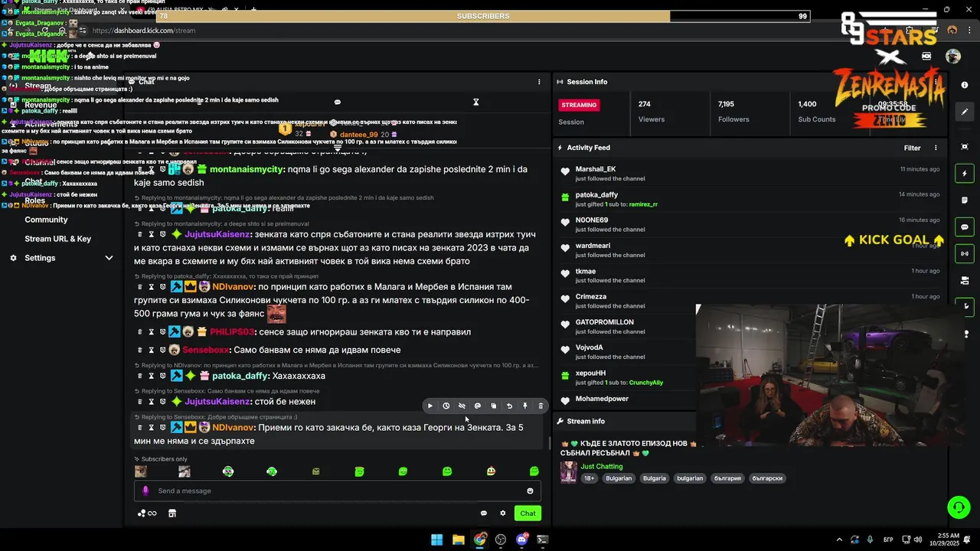The height and width of the screenshot is (551, 980).
Task: Toggle lightning bolt button in right sidebar
Action: (965, 174)
